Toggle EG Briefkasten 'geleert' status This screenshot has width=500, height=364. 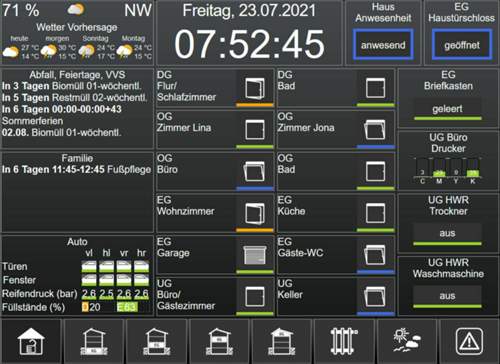[447, 109]
